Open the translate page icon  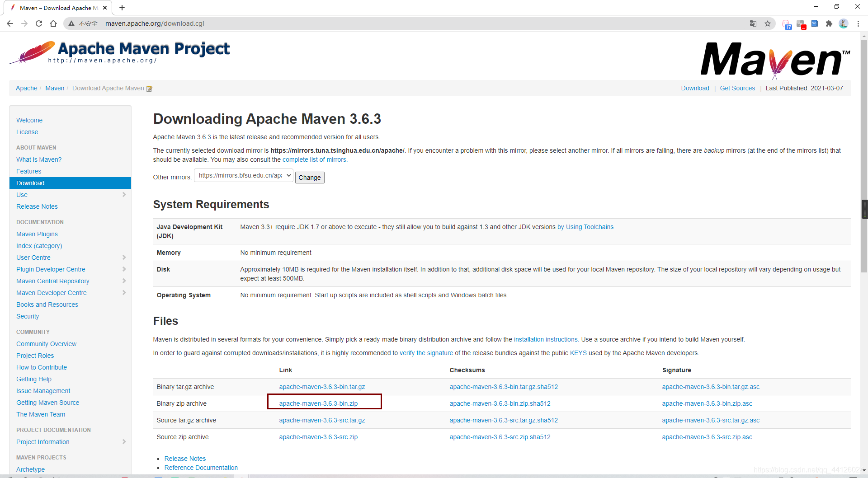coord(753,23)
